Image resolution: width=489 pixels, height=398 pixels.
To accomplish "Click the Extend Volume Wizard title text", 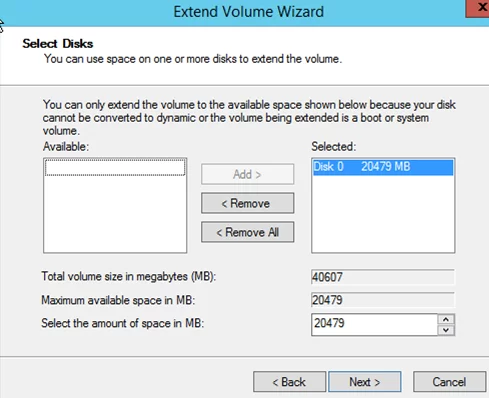I will 249,12.
